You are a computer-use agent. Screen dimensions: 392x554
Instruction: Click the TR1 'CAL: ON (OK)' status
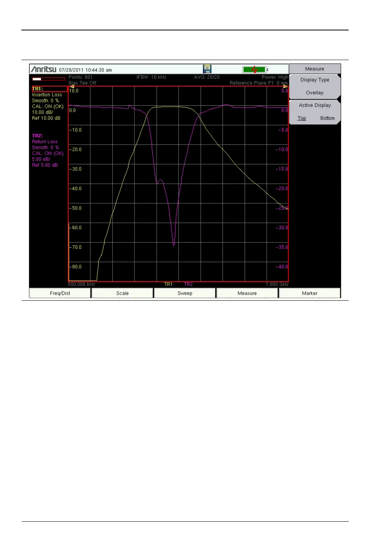click(x=48, y=106)
